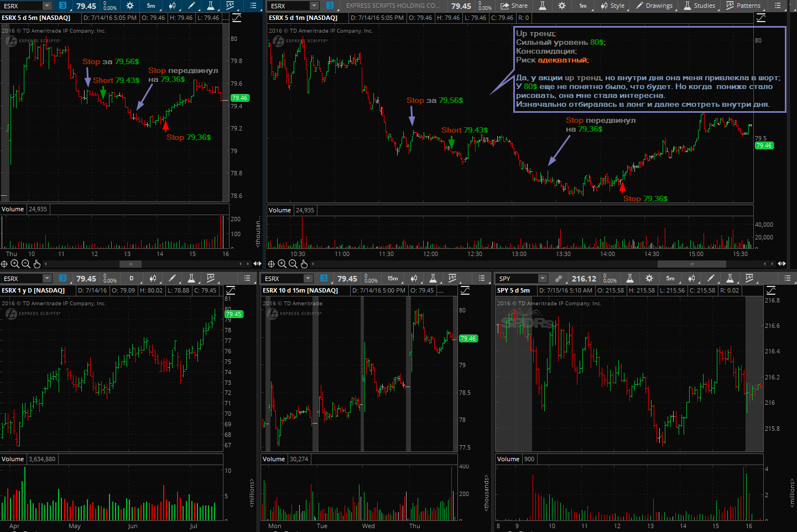Open the Drawings menu
This screenshot has height=532, width=797.
click(x=654, y=6)
